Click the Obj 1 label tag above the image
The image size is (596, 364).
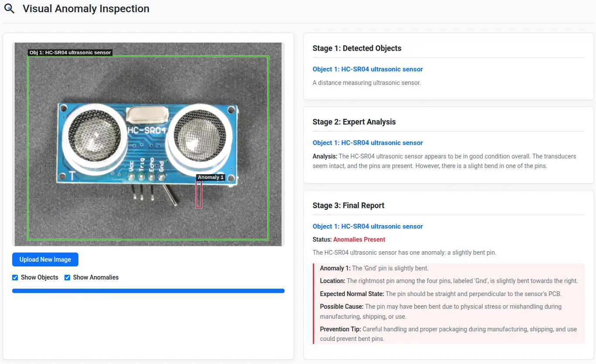70,53
